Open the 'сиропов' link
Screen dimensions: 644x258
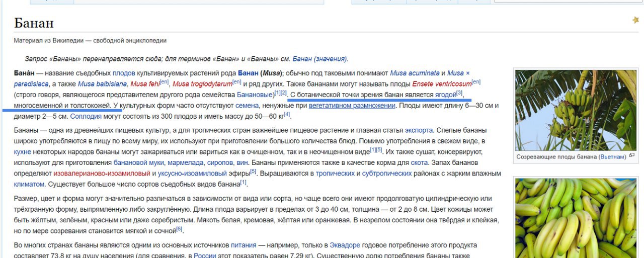click(x=220, y=162)
